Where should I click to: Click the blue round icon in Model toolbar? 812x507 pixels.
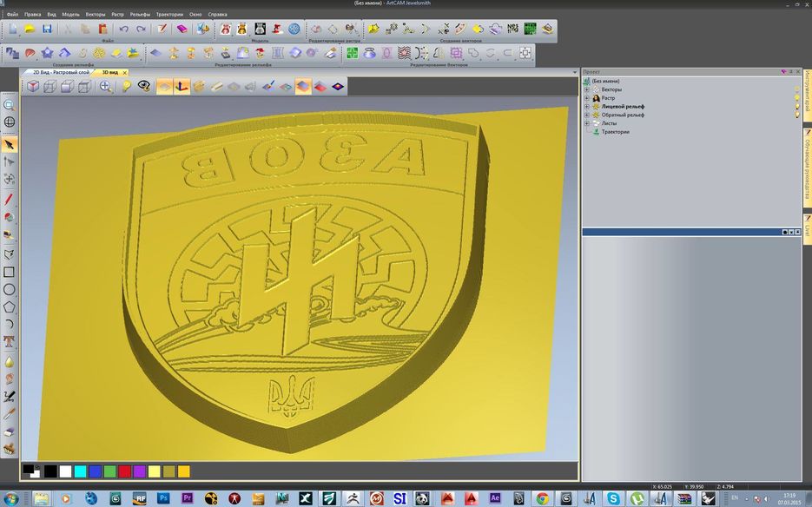tap(294, 29)
